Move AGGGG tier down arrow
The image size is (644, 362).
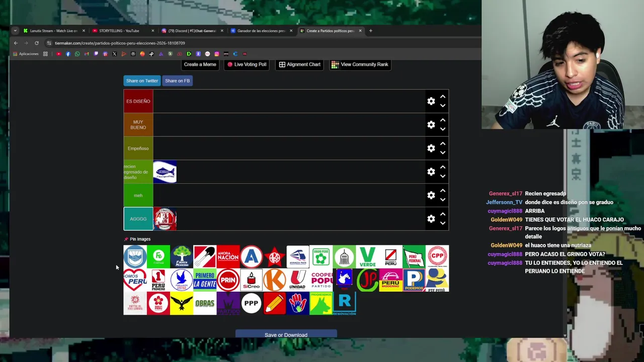(x=443, y=223)
